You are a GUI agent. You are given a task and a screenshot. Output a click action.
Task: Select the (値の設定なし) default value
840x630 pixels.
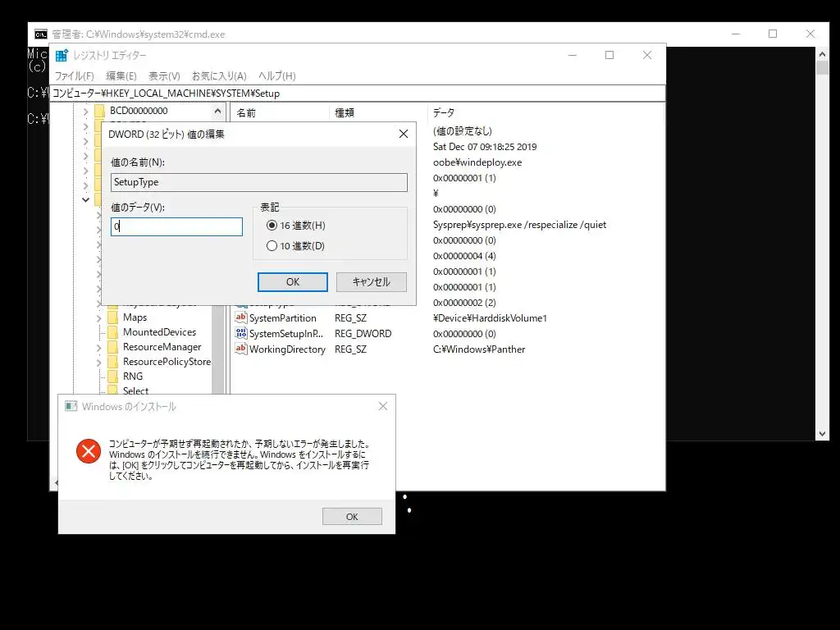click(463, 130)
